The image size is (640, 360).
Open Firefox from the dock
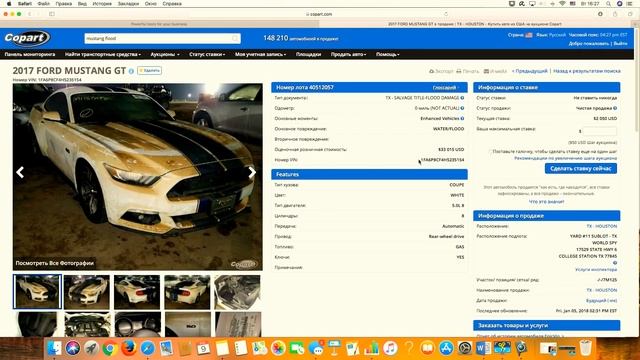(129, 348)
